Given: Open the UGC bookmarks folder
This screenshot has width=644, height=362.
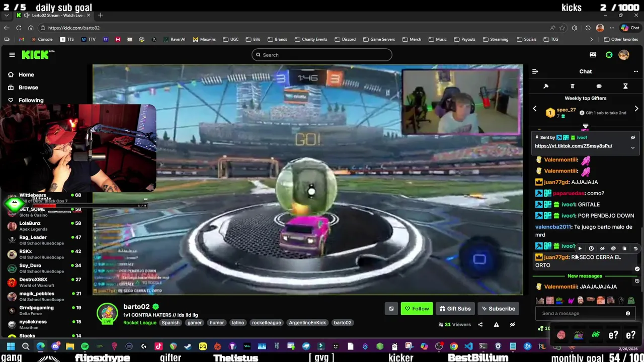Looking at the screenshot, I should (230, 39).
